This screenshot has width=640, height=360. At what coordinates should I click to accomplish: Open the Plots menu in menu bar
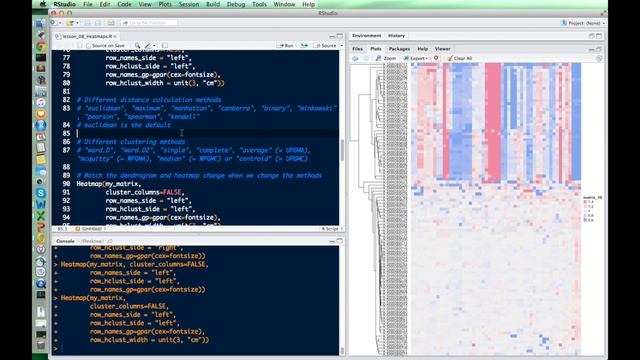coord(165,4)
